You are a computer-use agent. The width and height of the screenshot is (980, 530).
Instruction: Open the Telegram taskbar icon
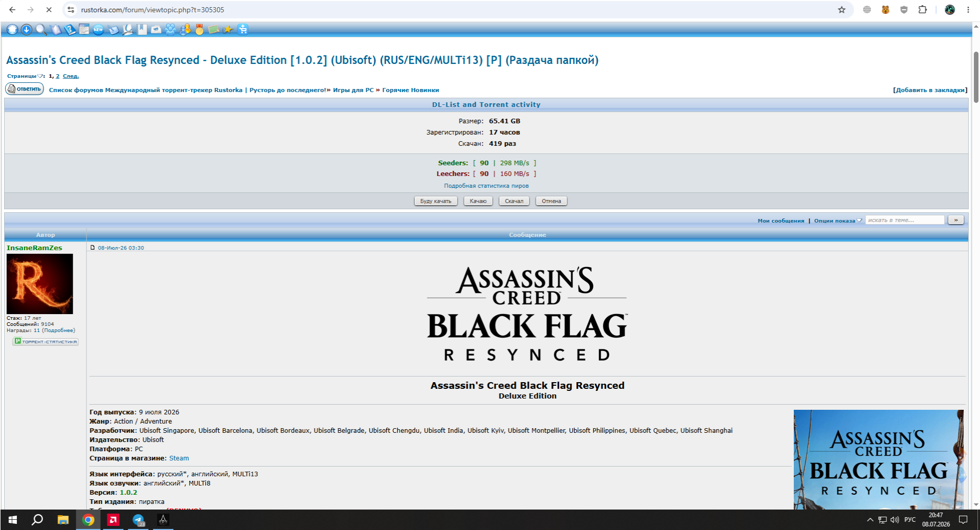138,520
